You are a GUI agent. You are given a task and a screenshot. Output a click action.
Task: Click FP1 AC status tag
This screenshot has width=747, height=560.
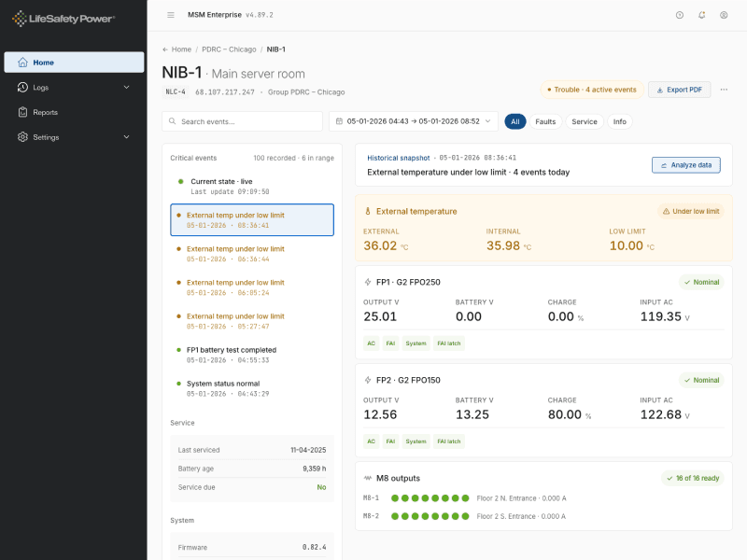pos(371,343)
